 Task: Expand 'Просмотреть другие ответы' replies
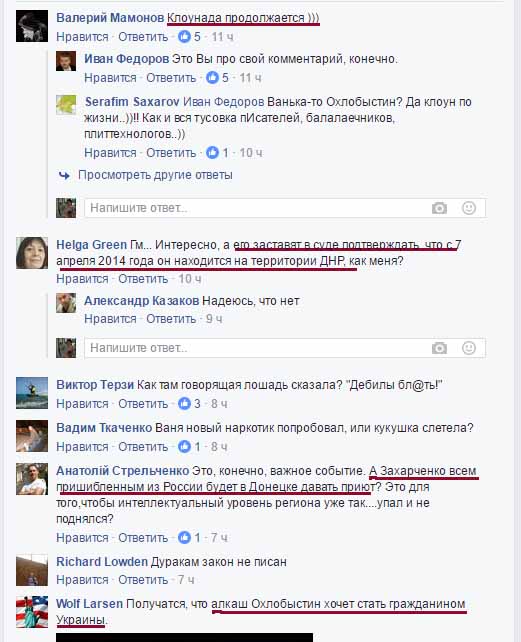(x=155, y=175)
